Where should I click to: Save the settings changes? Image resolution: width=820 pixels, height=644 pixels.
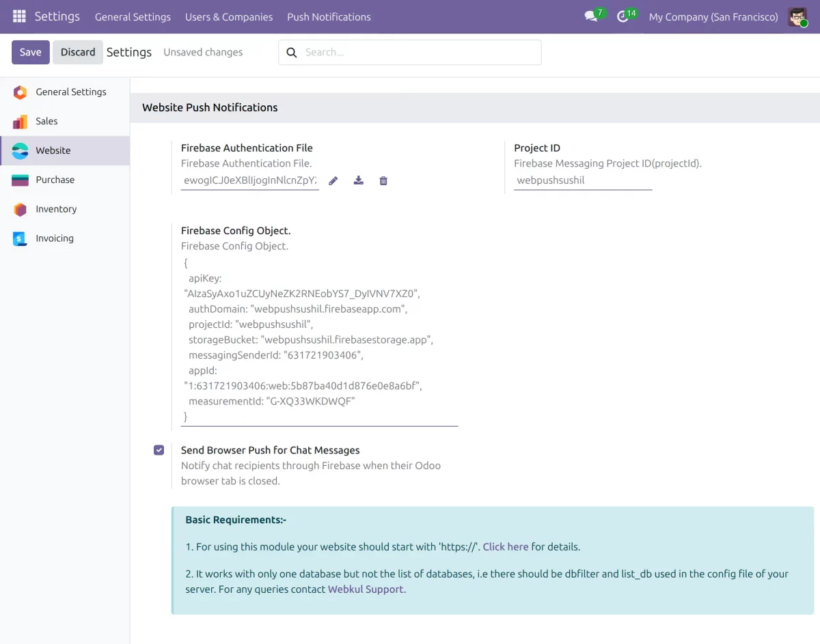click(31, 53)
